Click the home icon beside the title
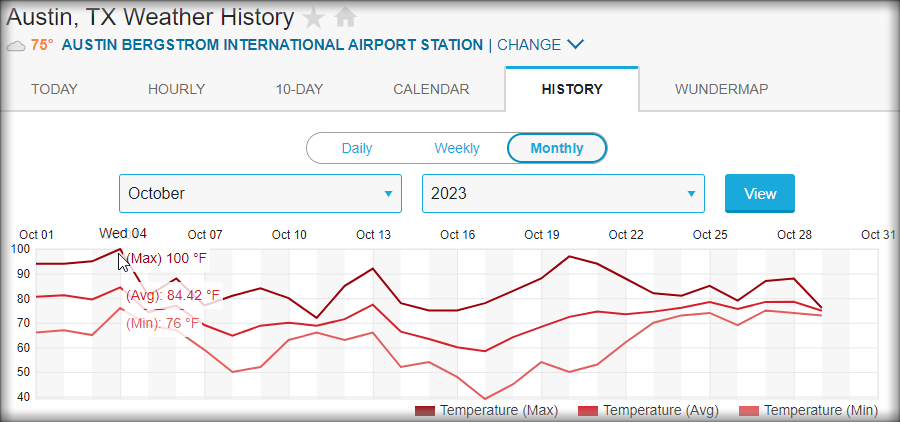This screenshot has width=900, height=422. 345,17
